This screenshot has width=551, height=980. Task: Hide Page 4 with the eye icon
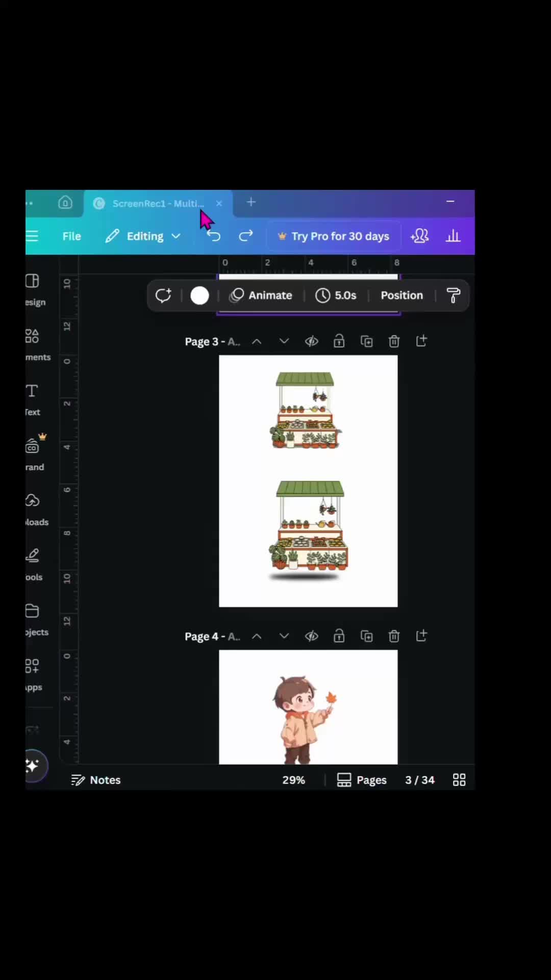[312, 636]
